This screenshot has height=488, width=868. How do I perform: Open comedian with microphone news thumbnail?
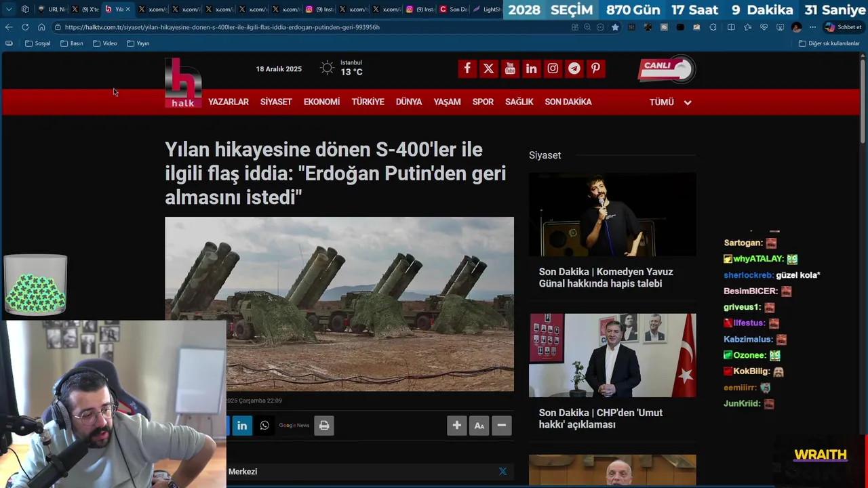point(612,214)
